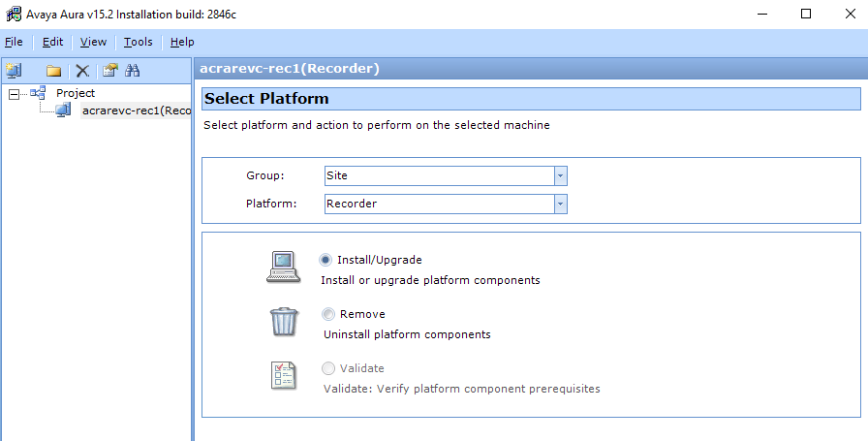868x441 pixels.
Task: Click the properties toolbar icon
Action: coord(109,71)
